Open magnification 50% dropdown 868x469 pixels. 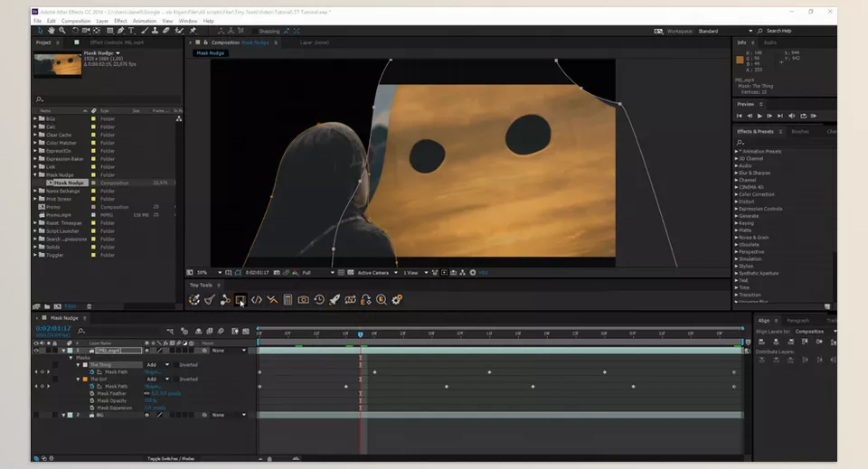pyautogui.click(x=210, y=273)
